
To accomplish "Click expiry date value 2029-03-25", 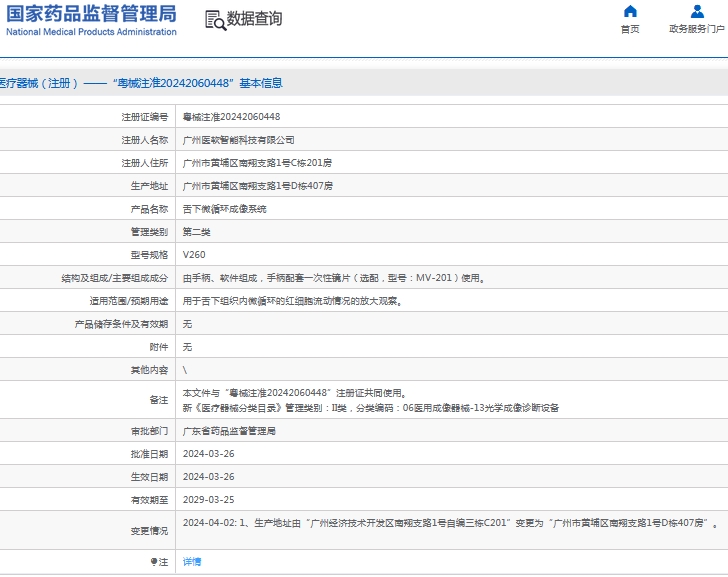I will (x=208, y=499).
